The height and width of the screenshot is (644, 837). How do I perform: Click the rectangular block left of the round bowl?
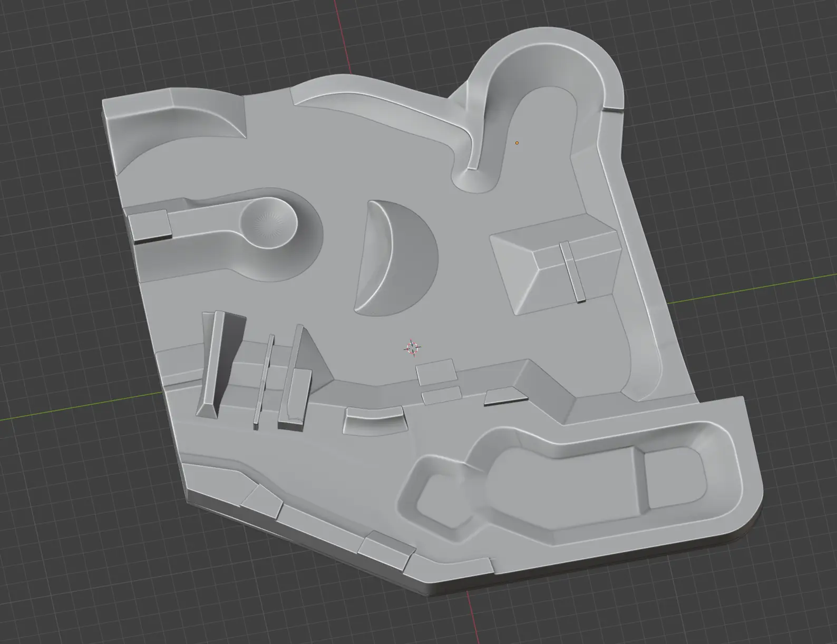[x=150, y=225]
